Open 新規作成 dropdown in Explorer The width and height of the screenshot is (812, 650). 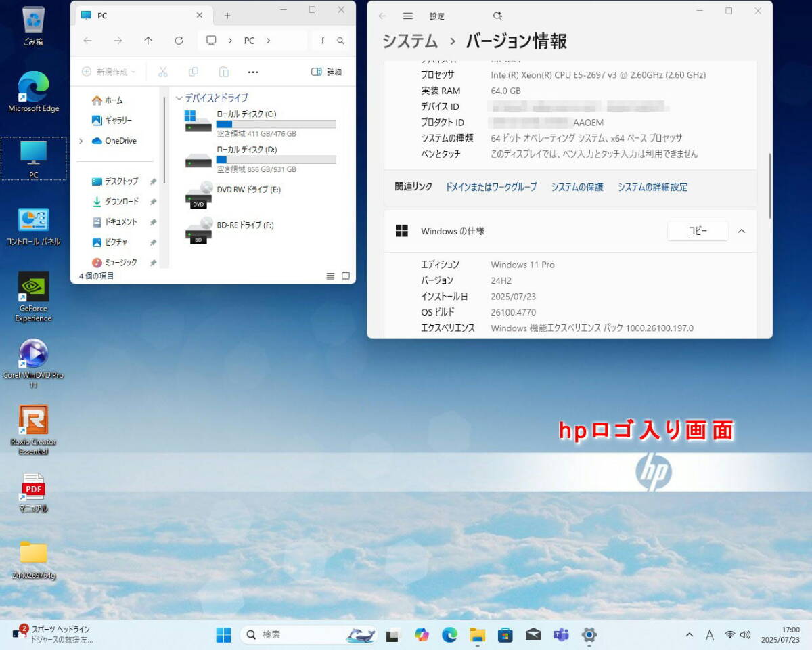coord(108,72)
